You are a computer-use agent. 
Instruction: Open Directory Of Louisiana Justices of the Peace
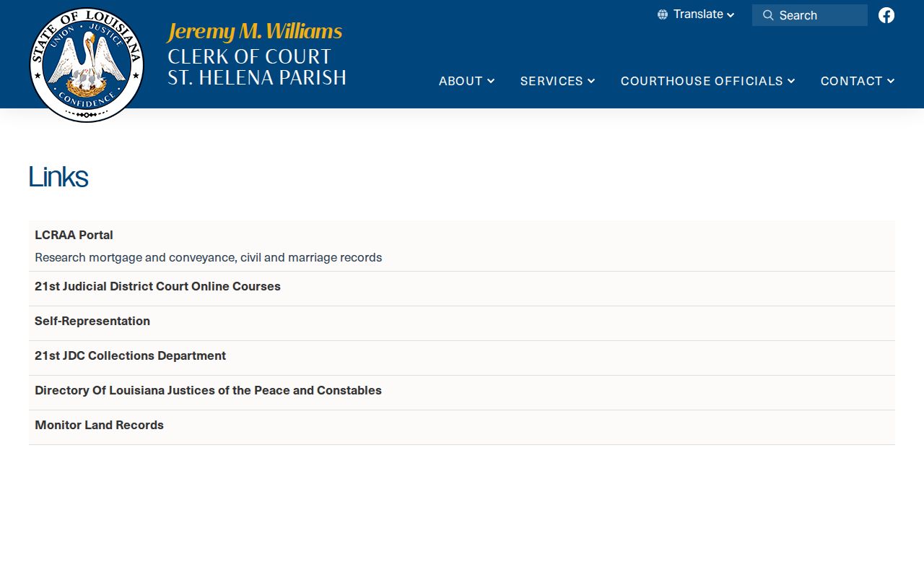tap(208, 390)
